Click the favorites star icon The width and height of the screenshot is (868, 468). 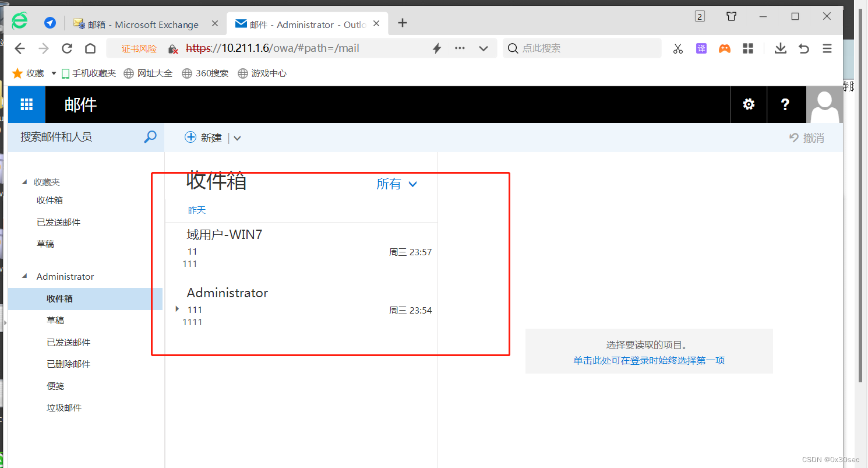coord(17,73)
